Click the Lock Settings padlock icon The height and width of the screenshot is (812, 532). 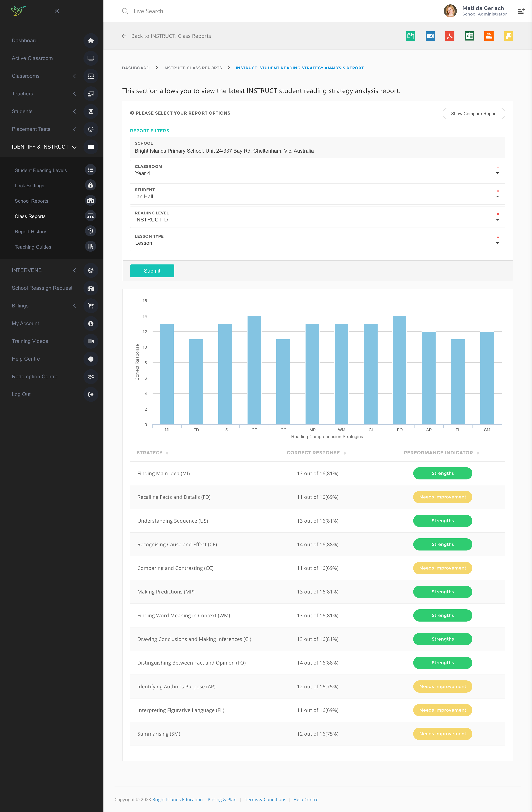pyautogui.click(x=90, y=185)
